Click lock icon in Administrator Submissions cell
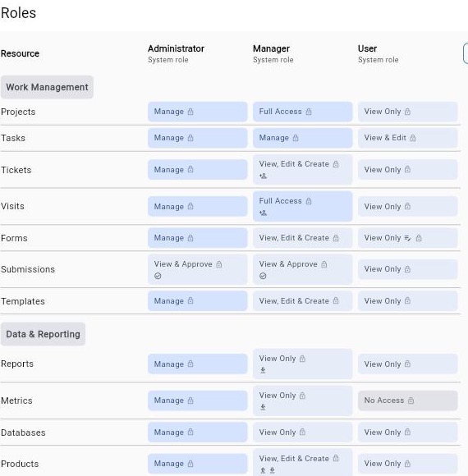468x476 pixels. pos(219,264)
